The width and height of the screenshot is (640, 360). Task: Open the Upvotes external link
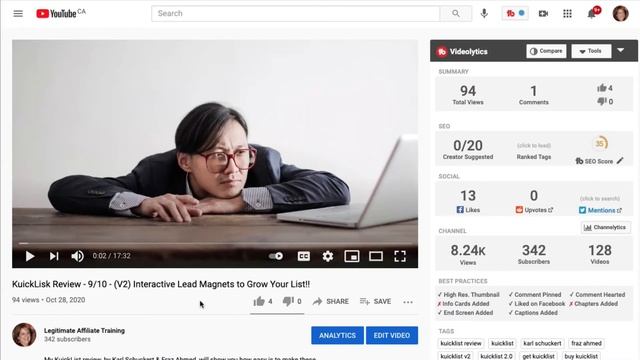coord(551,210)
